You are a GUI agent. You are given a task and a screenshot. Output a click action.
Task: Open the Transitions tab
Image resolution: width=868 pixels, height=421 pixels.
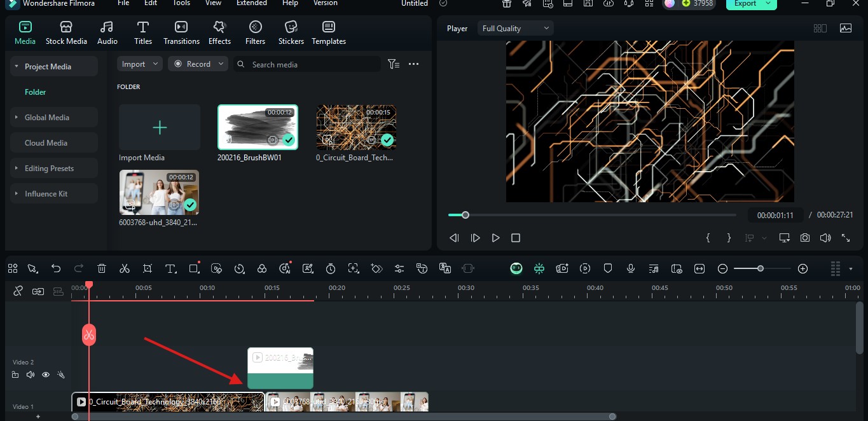(181, 33)
